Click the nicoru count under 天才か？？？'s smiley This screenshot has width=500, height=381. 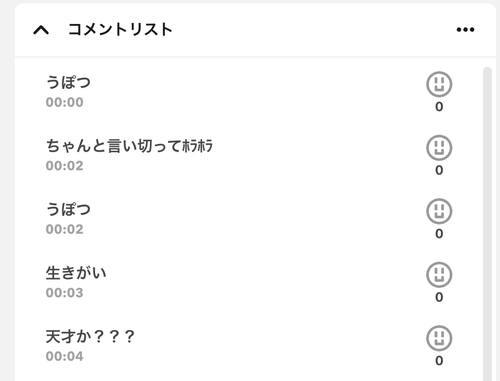click(x=439, y=360)
